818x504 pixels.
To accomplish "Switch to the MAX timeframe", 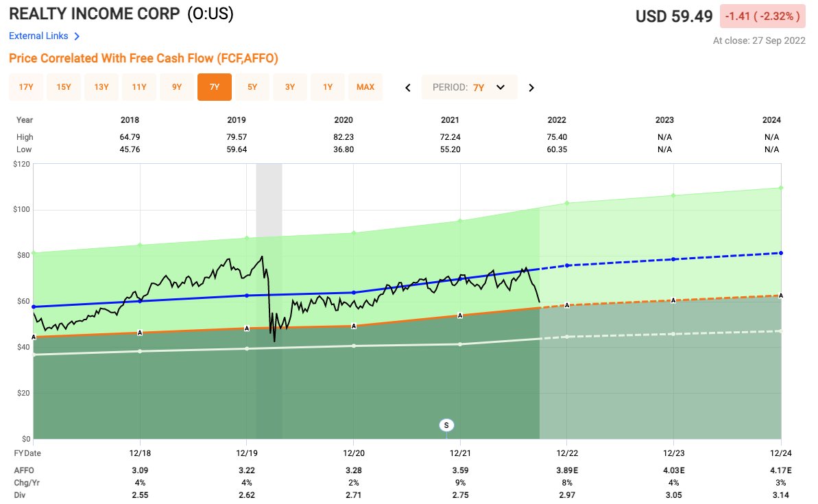I will (365, 87).
